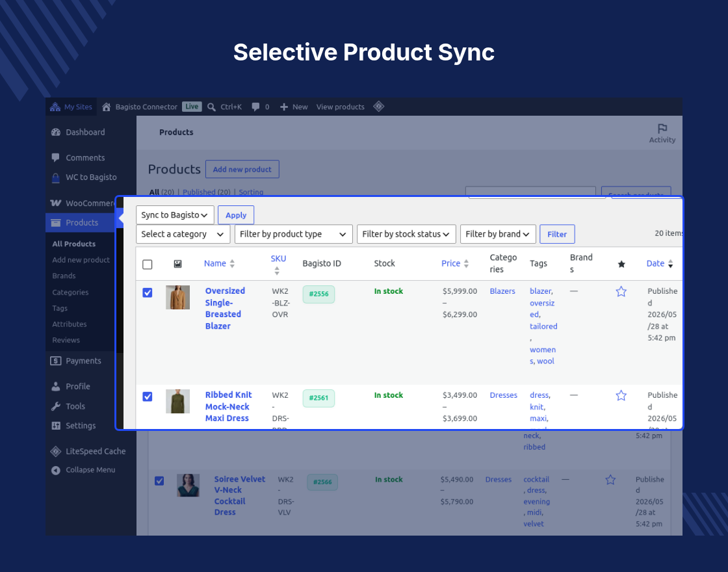
Task: Open Activity flag panel
Action: [662, 133]
